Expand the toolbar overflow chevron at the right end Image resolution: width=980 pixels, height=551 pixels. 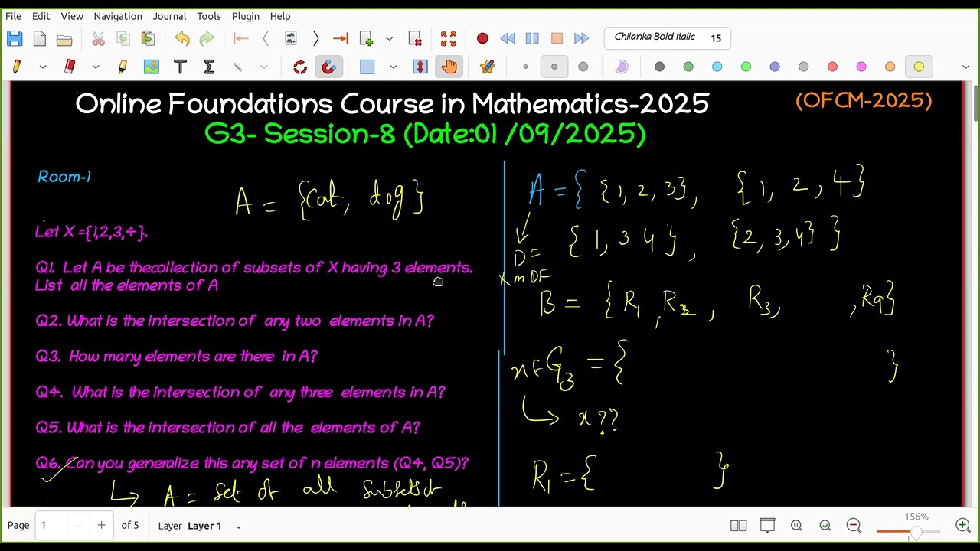tap(965, 67)
